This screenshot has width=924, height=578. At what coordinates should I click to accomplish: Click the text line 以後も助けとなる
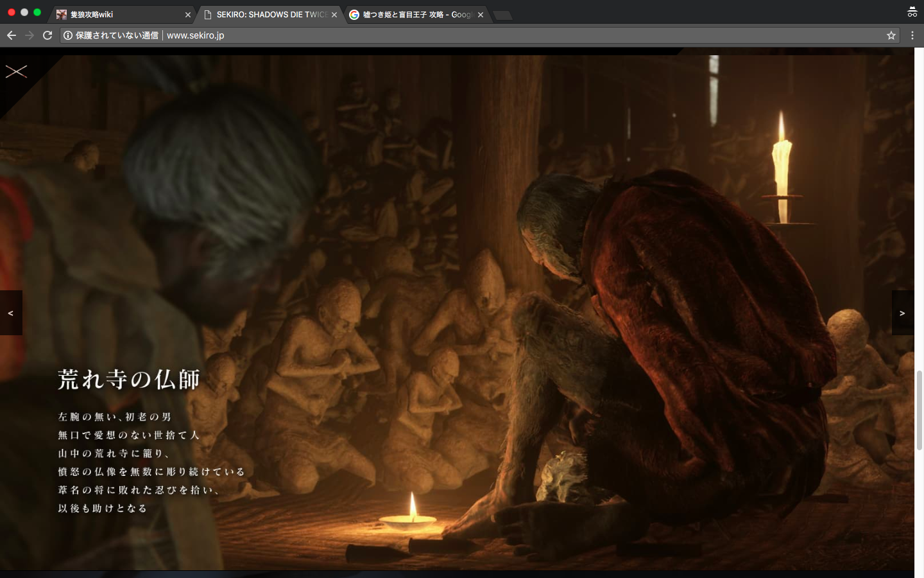103,508
